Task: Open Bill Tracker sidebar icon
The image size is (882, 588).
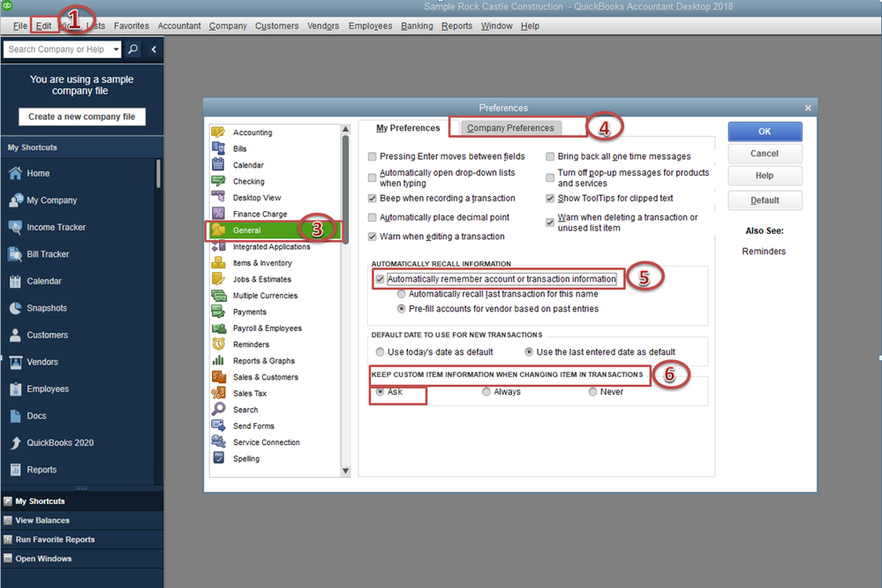Action: [x=16, y=254]
